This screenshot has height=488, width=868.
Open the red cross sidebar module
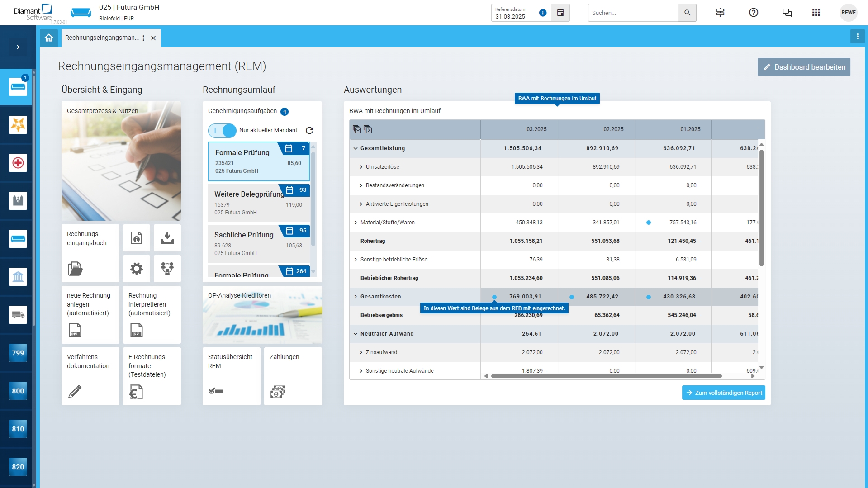(18, 163)
